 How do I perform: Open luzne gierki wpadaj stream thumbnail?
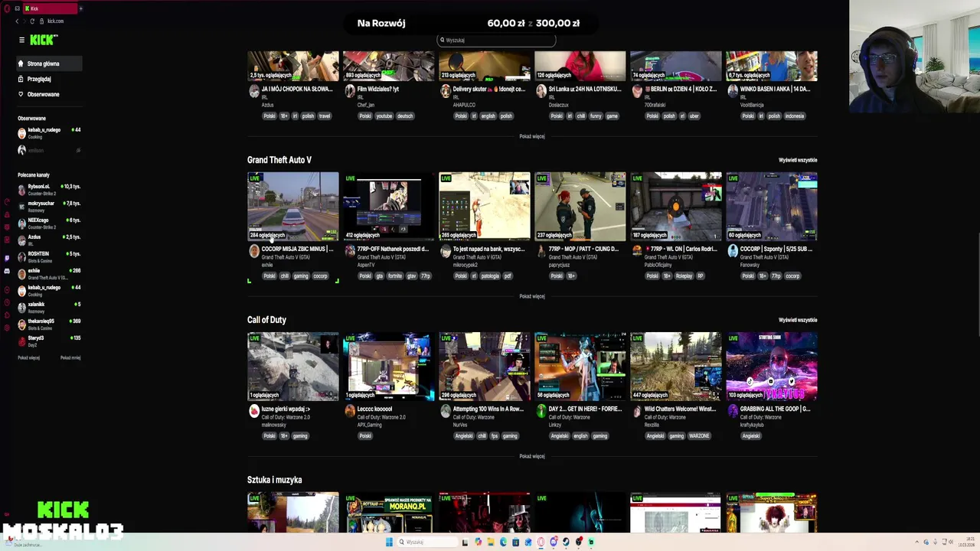(292, 367)
